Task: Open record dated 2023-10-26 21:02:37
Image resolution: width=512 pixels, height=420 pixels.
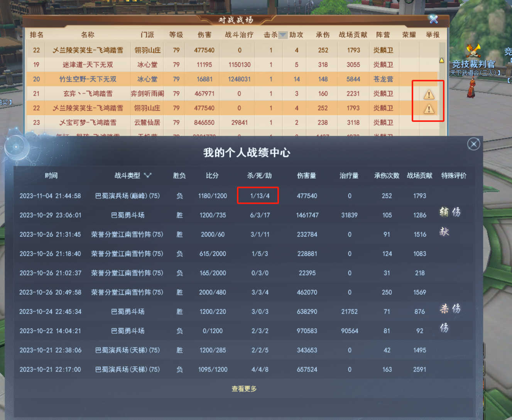Action: [x=244, y=273]
